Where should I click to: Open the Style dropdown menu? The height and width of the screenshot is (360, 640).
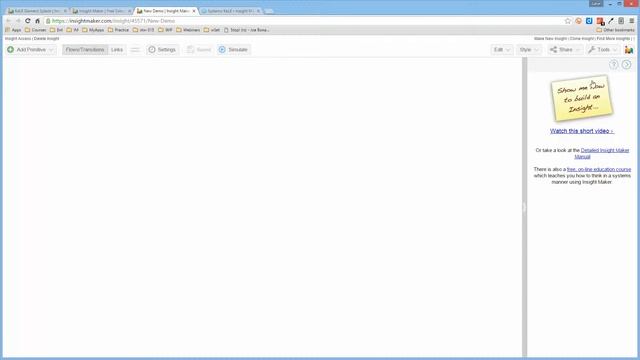tap(529, 49)
